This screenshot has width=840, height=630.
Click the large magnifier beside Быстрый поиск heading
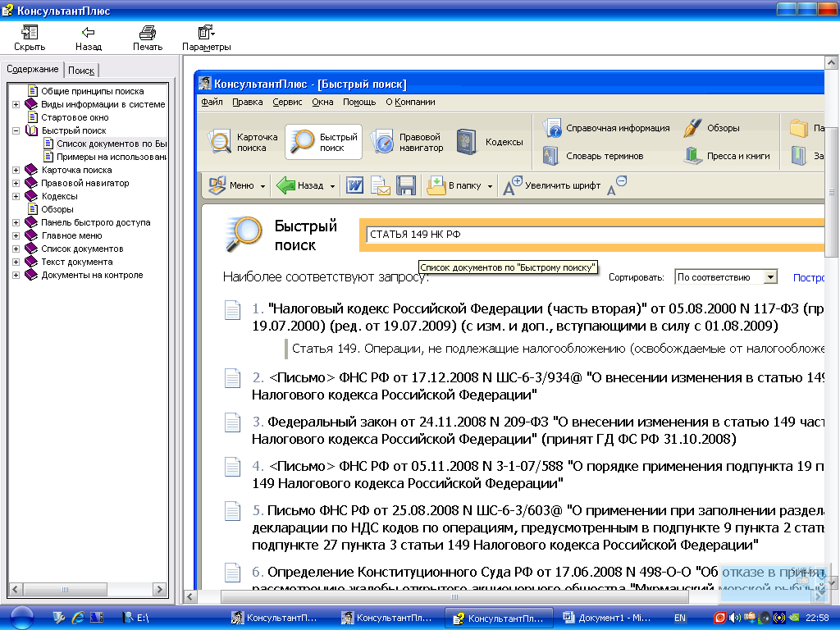pos(244,235)
